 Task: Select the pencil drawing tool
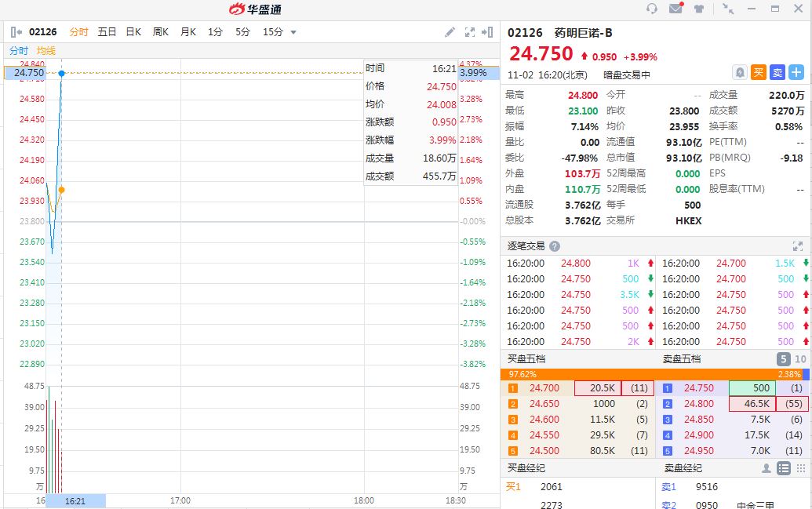(450, 32)
